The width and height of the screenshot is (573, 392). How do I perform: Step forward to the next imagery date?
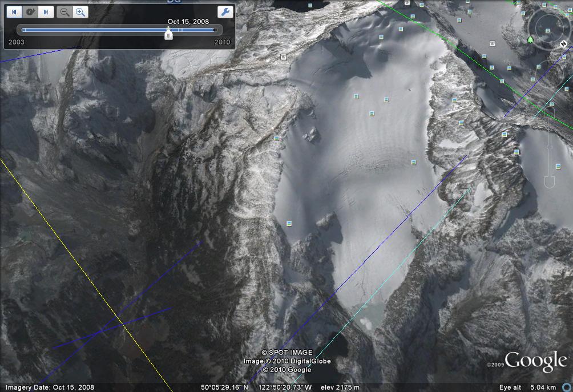[x=46, y=12]
